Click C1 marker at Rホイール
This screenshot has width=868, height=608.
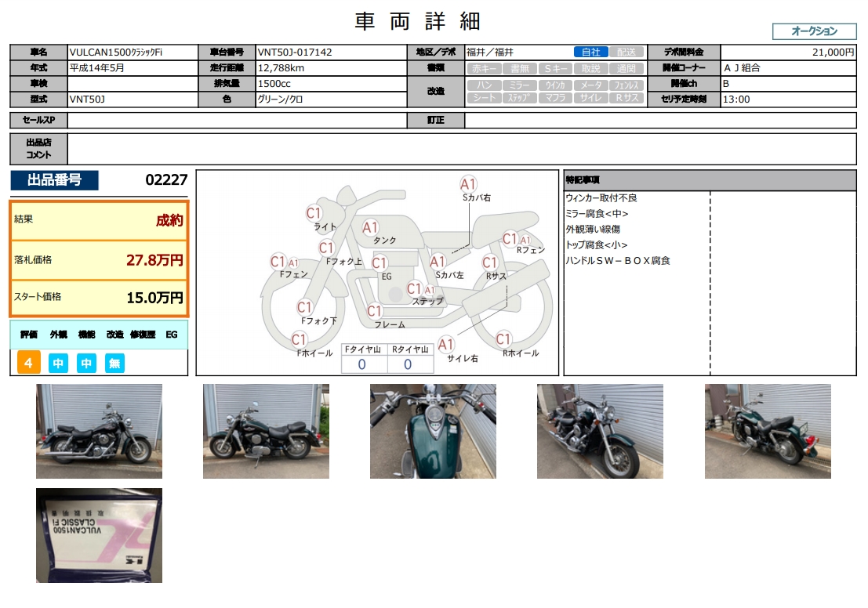pos(503,339)
